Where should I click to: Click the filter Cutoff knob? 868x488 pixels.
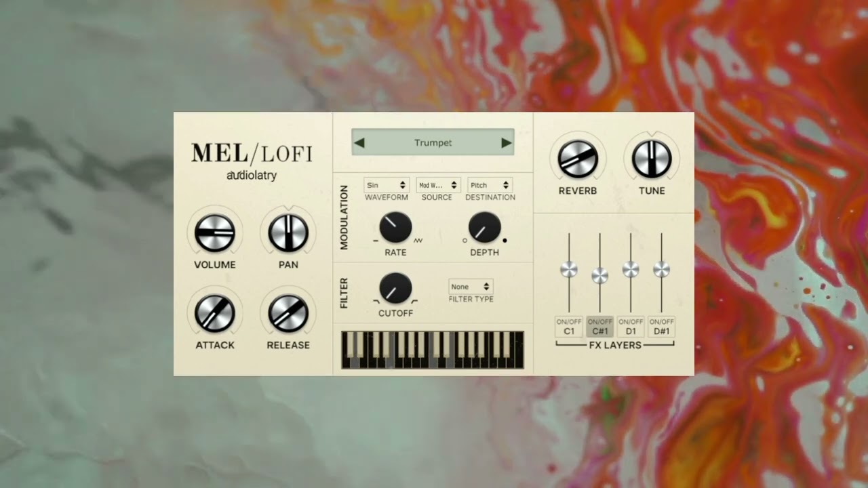[x=395, y=288]
